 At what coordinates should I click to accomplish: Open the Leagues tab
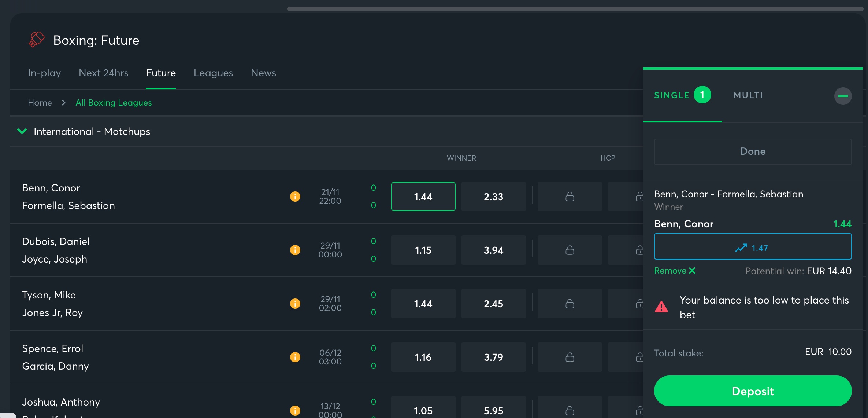(x=213, y=73)
